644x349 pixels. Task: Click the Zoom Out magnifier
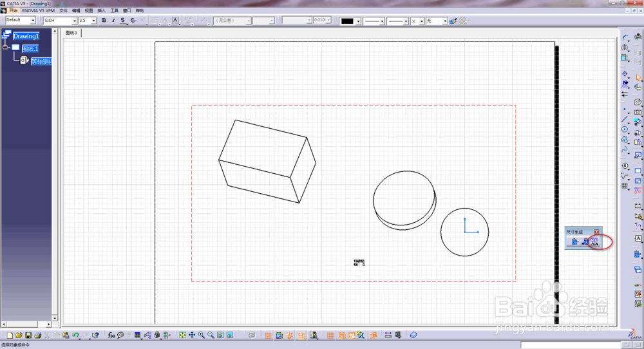211,335
